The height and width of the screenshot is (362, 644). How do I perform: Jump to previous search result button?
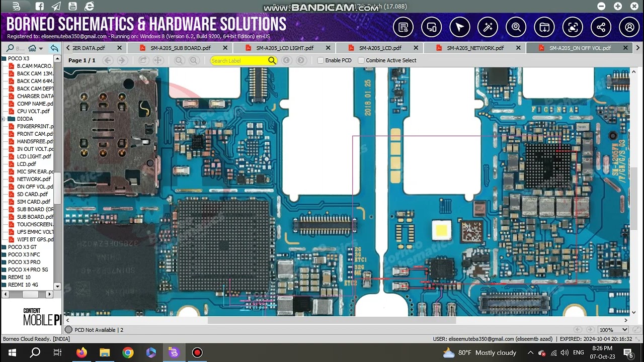point(286,60)
